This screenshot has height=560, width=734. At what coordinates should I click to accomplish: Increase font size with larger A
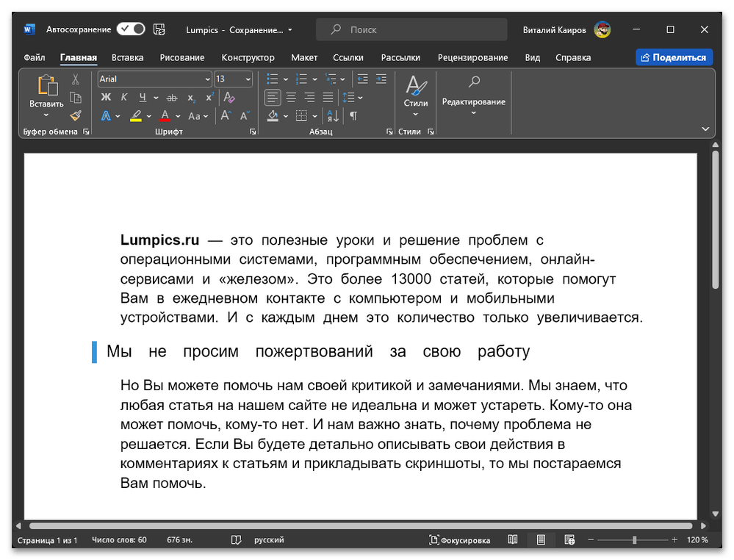(x=226, y=115)
